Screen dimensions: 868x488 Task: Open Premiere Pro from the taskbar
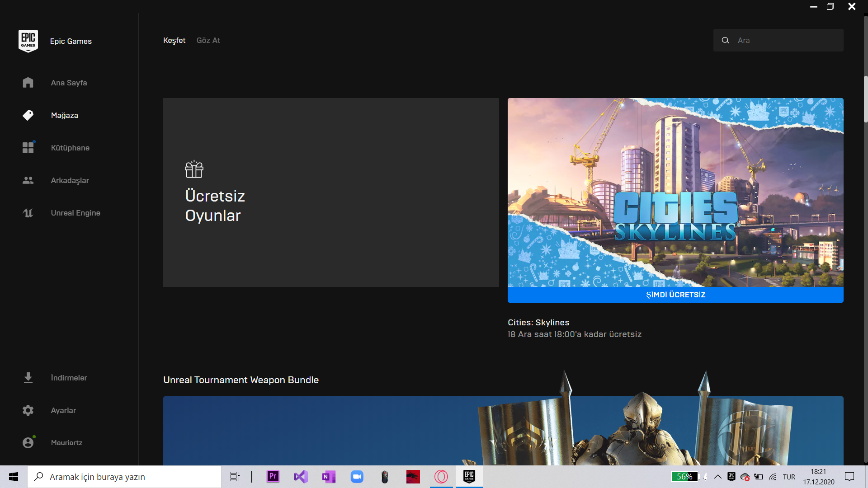273,477
